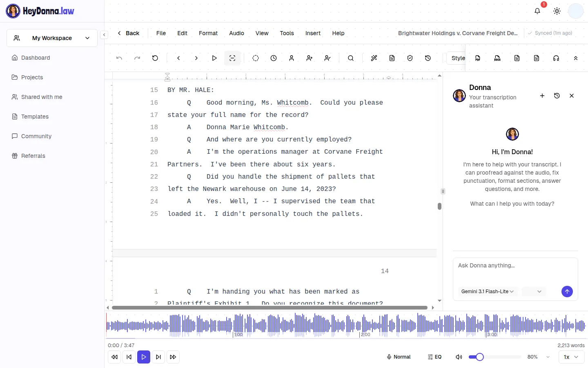This screenshot has width=588, height=368.
Task: Click the fast-forward playback button
Action: [x=173, y=357]
